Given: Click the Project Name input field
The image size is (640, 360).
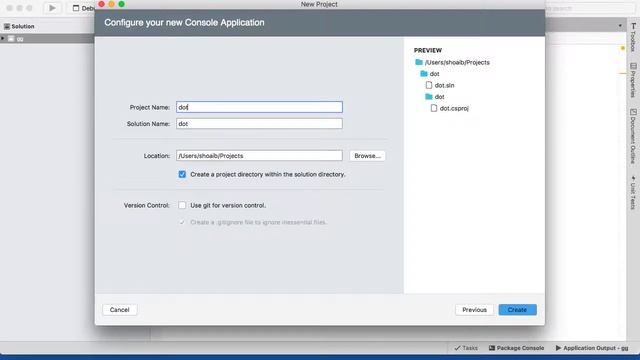Looking at the screenshot, I should (259, 107).
